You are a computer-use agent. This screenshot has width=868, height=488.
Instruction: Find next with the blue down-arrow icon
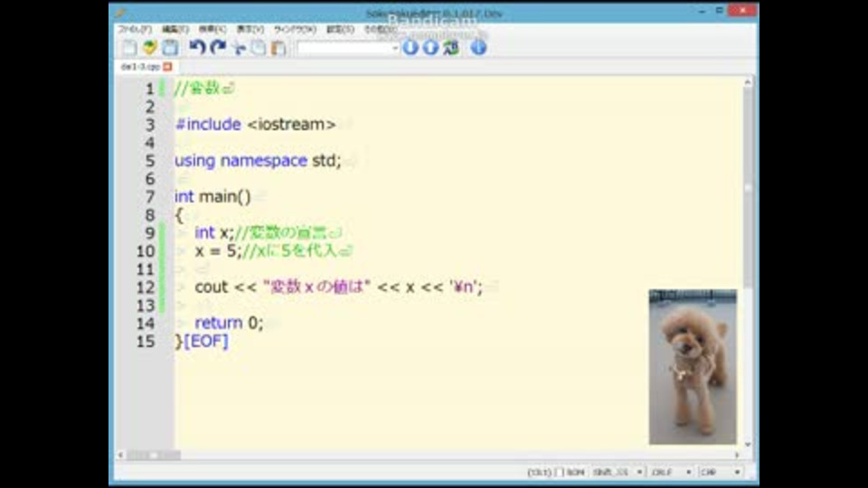[410, 48]
